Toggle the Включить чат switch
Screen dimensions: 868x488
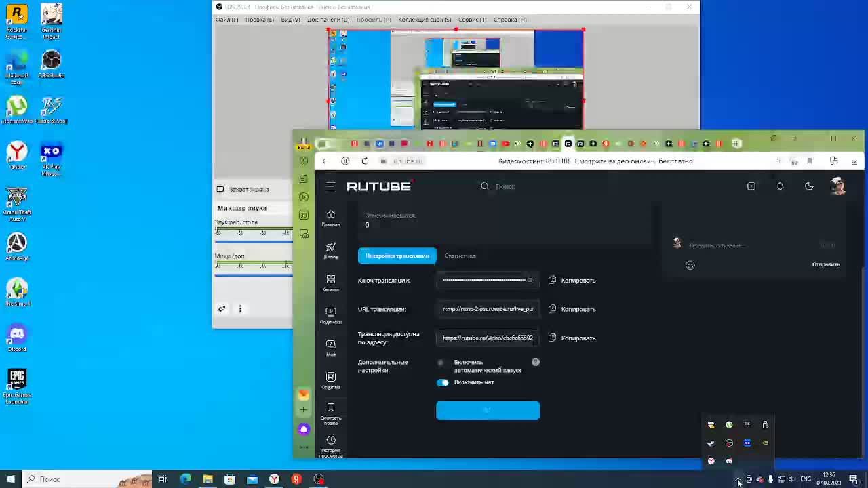coord(442,382)
